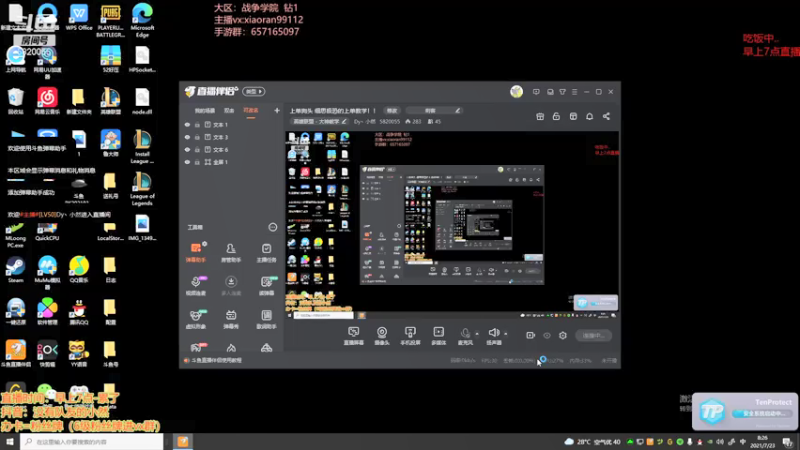The height and width of the screenshot is (450, 800).
Task: Toggle the lock on 文本 1 layer
Action: click(197, 124)
